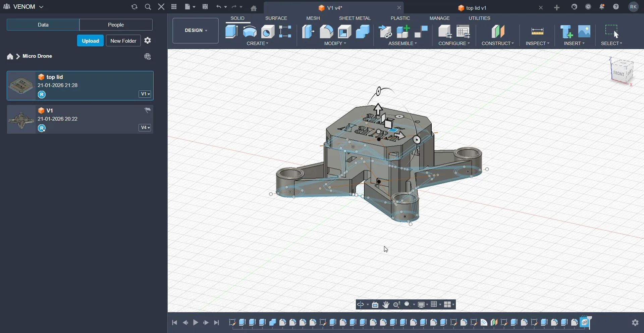Viewport: 644px width, 333px height.
Task: Switch to the Surface tab
Action: coord(276,18)
